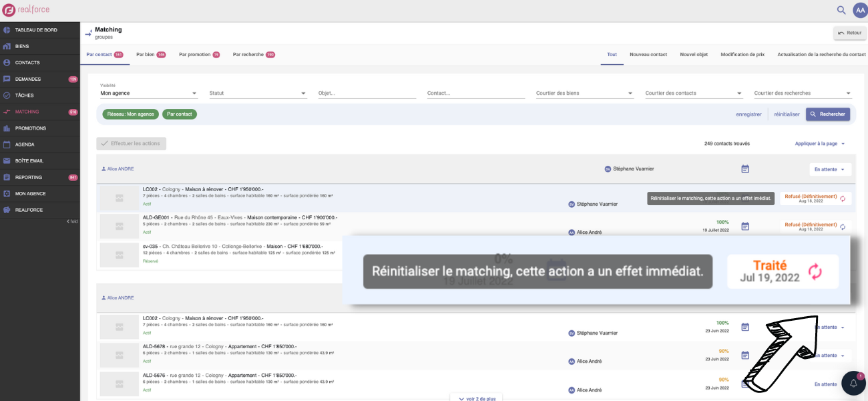Open the En attente dropdown in group header
This screenshot has width=868, height=401.
pos(830,170)
